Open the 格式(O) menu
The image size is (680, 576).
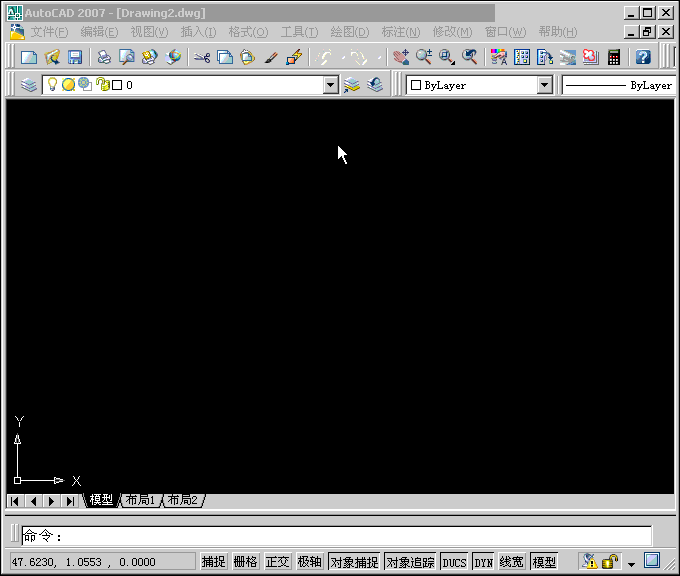(248, 32)
